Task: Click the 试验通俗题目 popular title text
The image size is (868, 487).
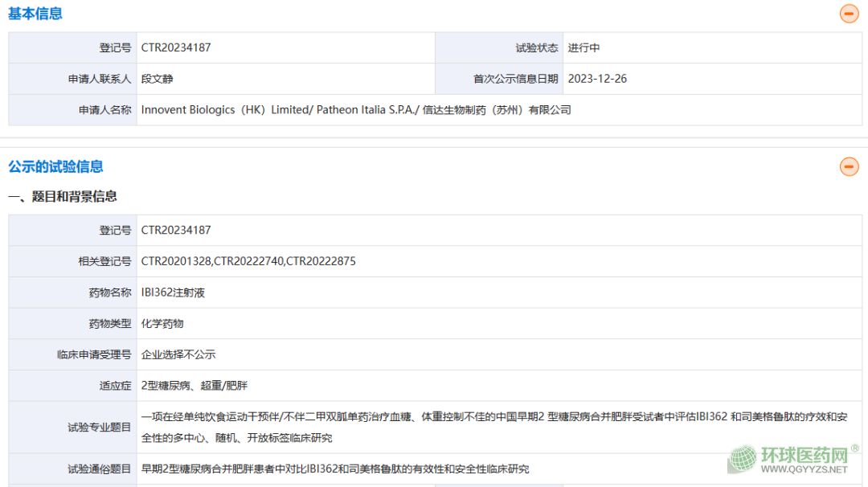Action: tap(335, 469)
